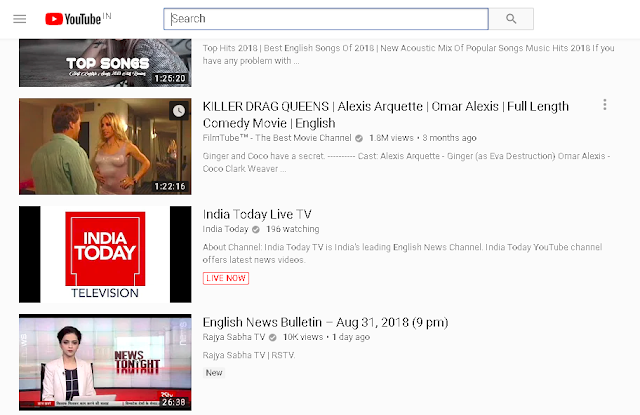Click '10K views • 1 day ago' text
The width and height of the screenshot is (640, 415).
pos(327,337)
